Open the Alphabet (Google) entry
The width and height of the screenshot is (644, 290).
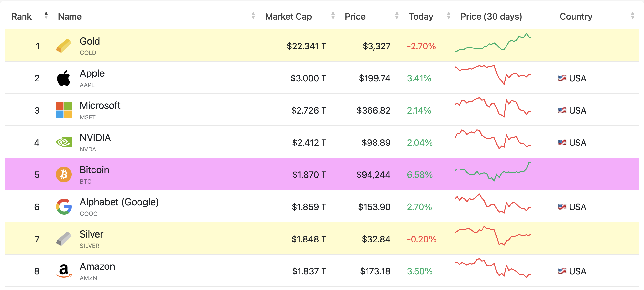click(119, 202)
